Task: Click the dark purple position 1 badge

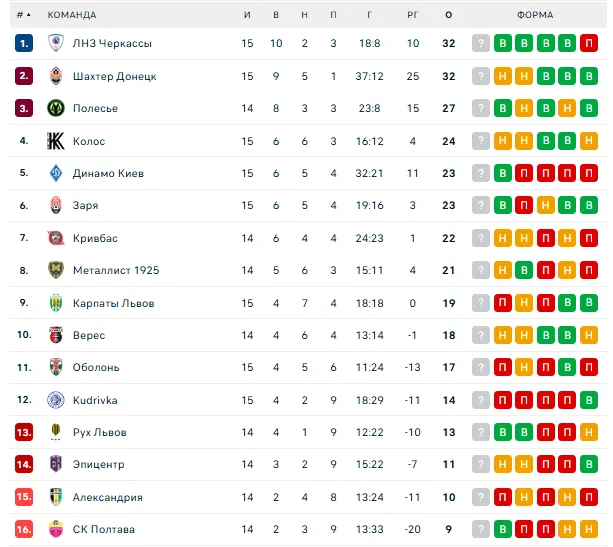Action: click(x=24, y=43)
